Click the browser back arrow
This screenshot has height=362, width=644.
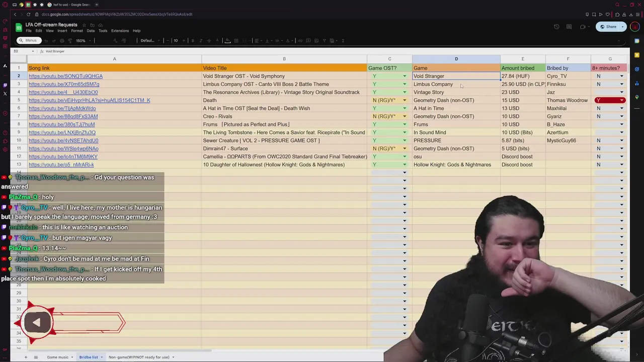pos(15,14)
